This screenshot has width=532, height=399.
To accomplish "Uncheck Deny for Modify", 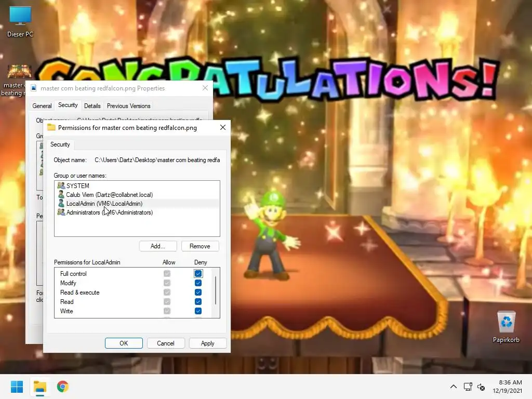I will point(198,283).
